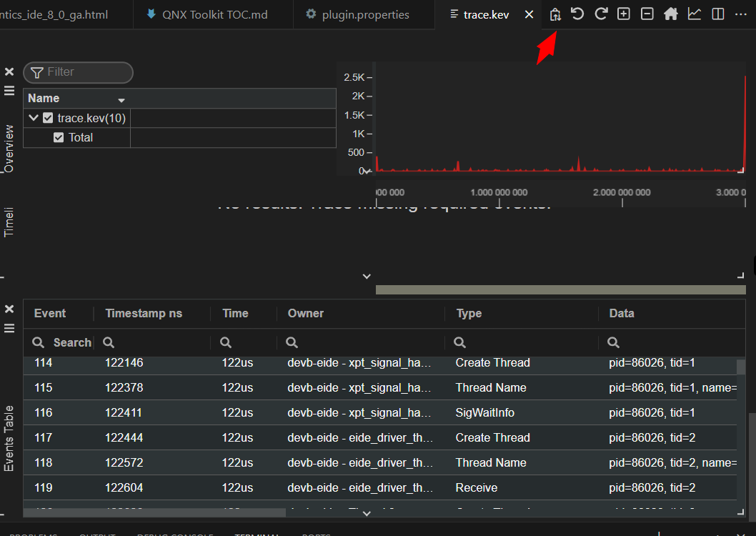756x536 pixels.
Task: Open the line chart toolbar icon
Action: click(x=695, y=14)
